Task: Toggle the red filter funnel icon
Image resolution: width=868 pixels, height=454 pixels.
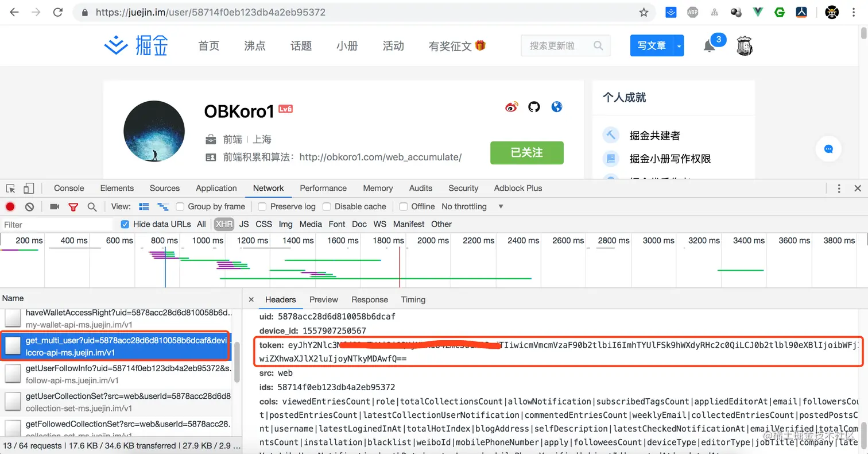Action: pos(73,207)
